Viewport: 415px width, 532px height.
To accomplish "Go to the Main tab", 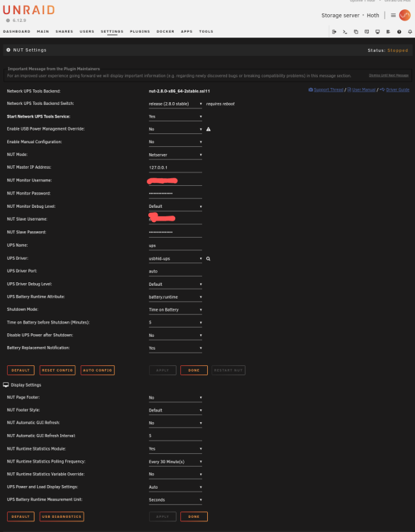I will point(43,31).
